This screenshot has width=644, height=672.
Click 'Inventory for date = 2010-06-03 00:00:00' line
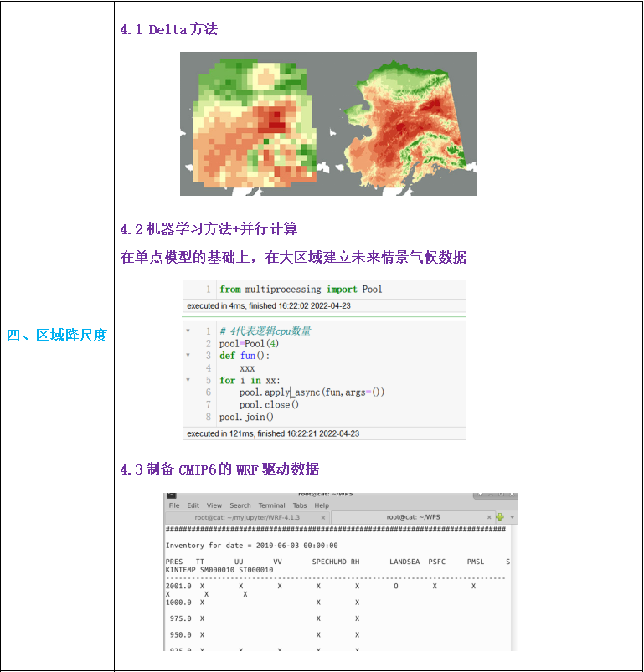click(x=252, y=546)
